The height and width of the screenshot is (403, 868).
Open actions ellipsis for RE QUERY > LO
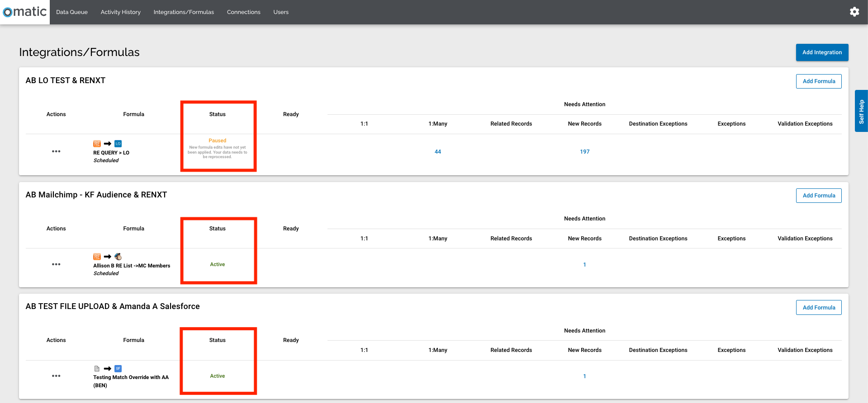(x=56, y=151)
